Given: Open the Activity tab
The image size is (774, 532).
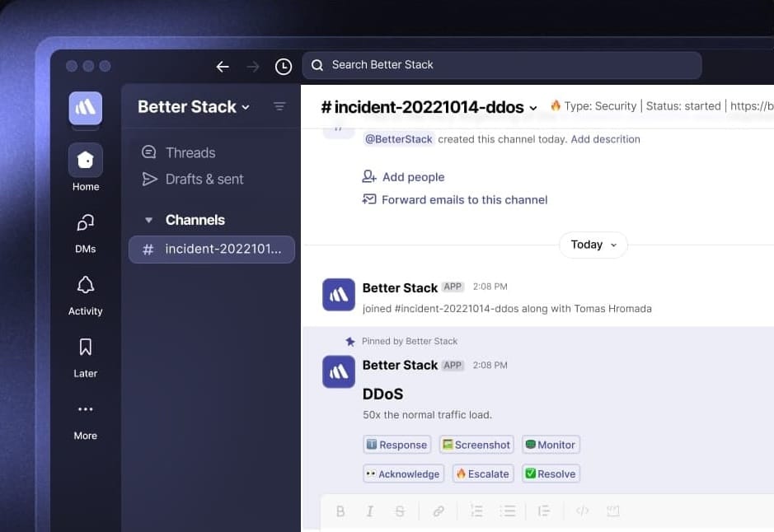Looking at the screenshot, I should (x=86, y=296).
